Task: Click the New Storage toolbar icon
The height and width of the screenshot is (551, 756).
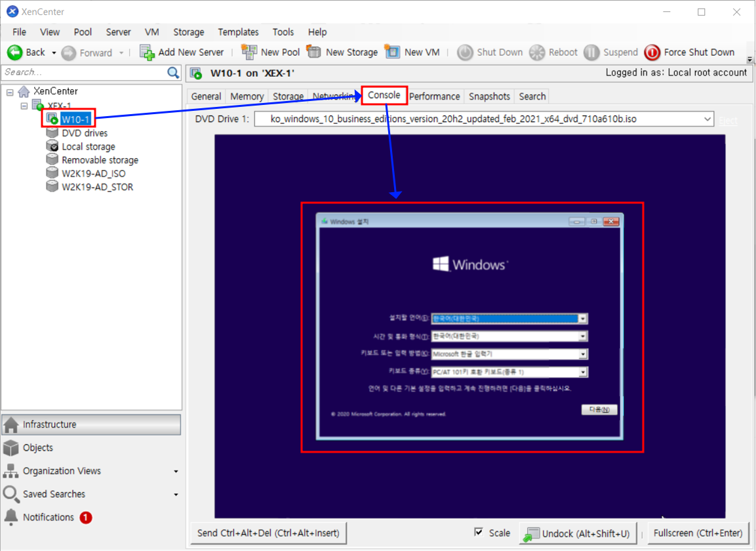Action: pyautogui.click(x=313, y=51)
